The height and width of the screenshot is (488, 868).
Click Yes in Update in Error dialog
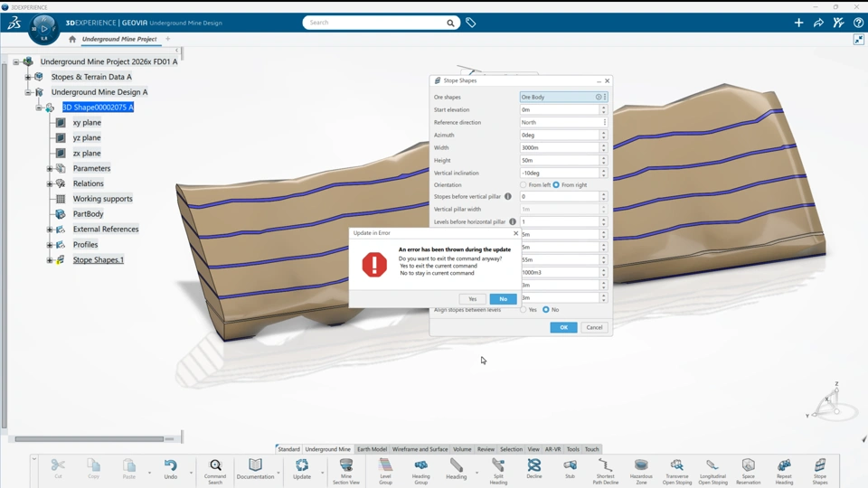(472, 299)
